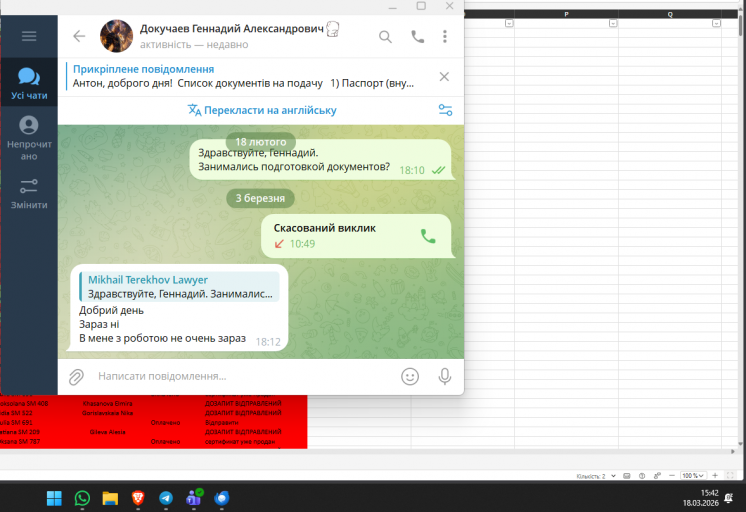
Task: Record voice message with microphone icon
Action: (444, 376)
